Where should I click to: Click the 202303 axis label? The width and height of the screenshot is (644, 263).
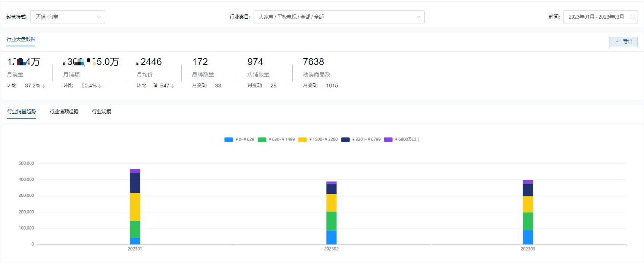tap(528, 249)
